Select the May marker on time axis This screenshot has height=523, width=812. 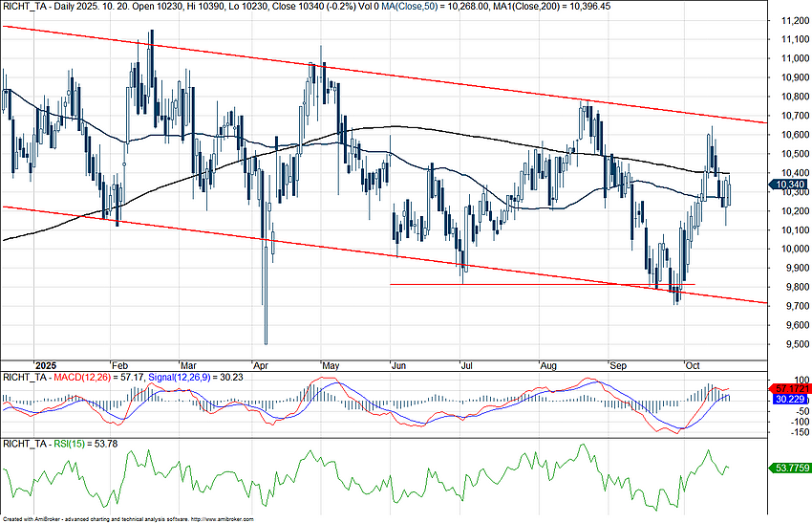click(331, 365)
